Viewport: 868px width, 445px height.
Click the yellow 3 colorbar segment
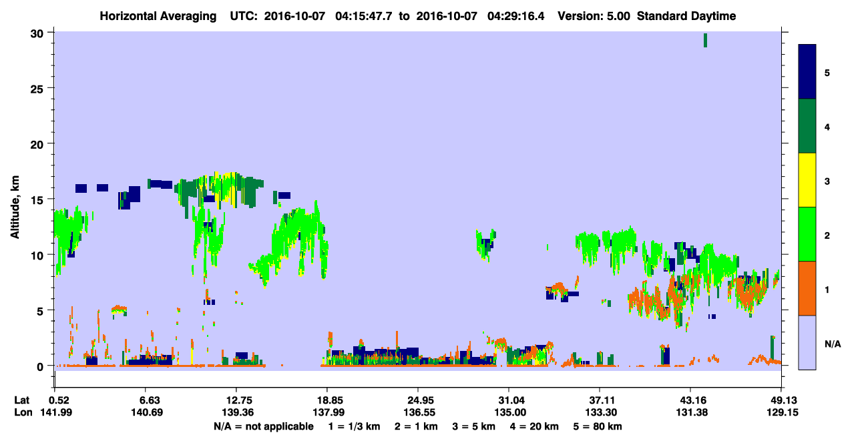pos(807,180)
